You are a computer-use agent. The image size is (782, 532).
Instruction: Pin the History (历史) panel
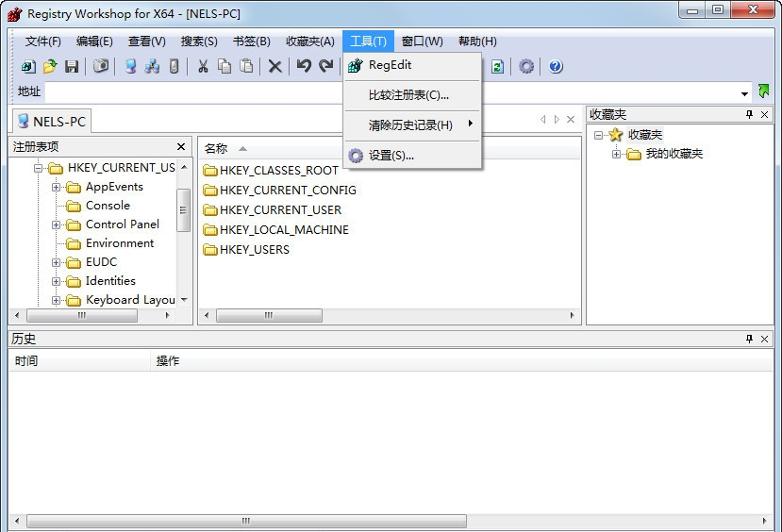[x=749, y=339]
